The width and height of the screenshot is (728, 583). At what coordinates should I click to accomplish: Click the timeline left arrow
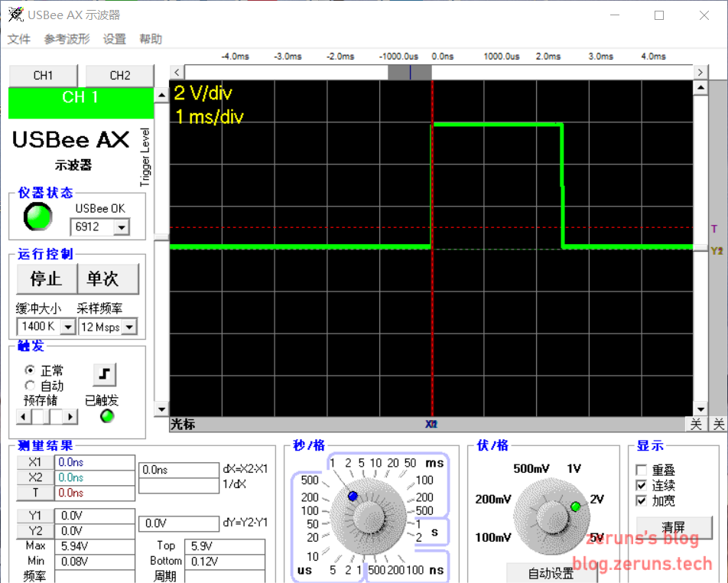pos(177,73)
